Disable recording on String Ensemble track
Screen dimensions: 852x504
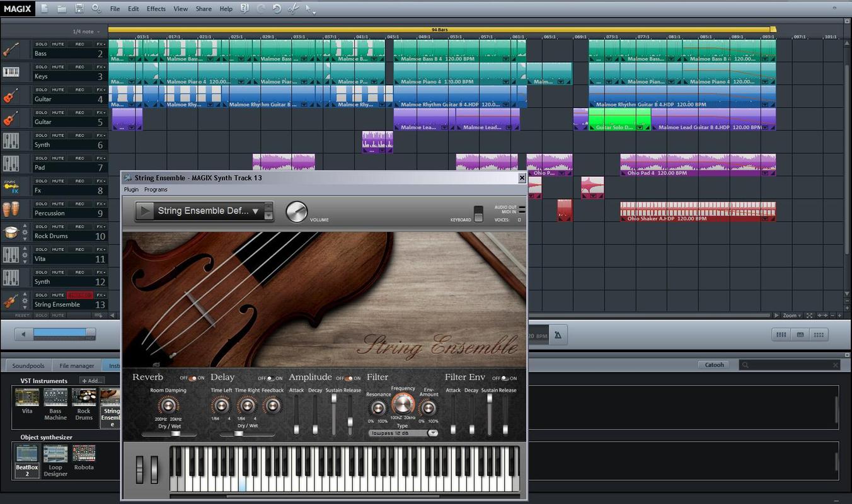tap(79, 295)
